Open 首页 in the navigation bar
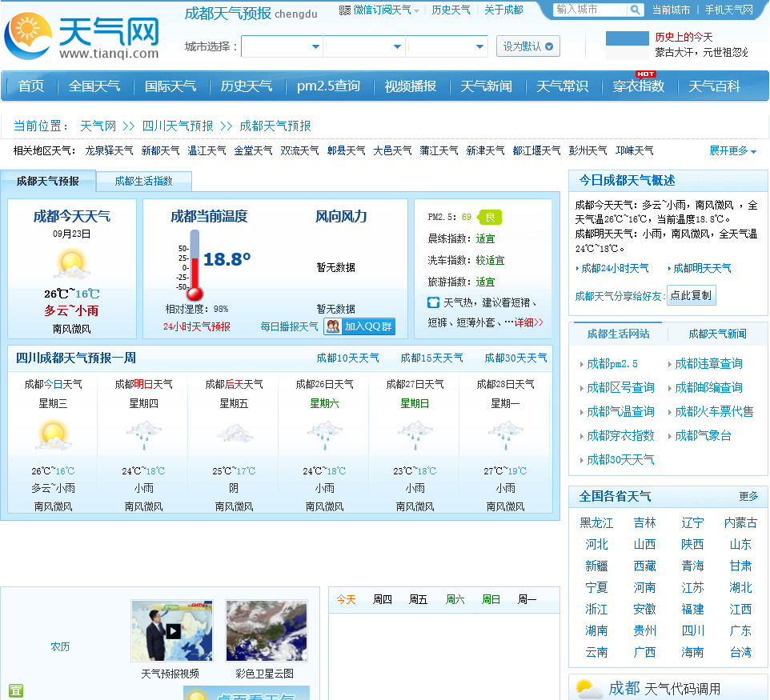The height and width of the screenshot is (700, 770). (31, 86)
